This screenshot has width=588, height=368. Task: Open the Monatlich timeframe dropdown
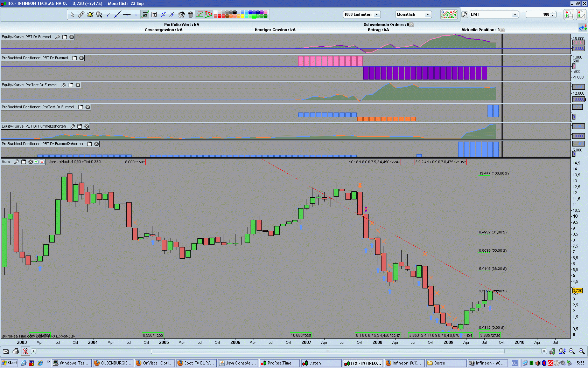pos(413,14)
